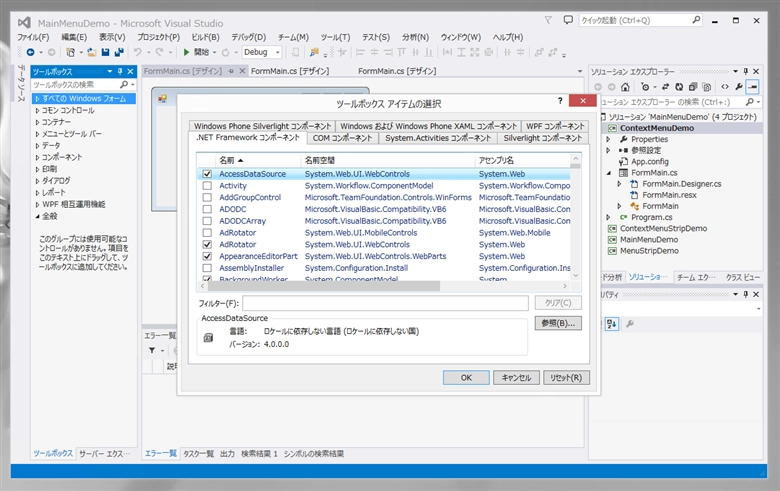Click the View Code icon in Solution Explorer
Viewport: 780px width, 491px height.
(x=725, y=87)
